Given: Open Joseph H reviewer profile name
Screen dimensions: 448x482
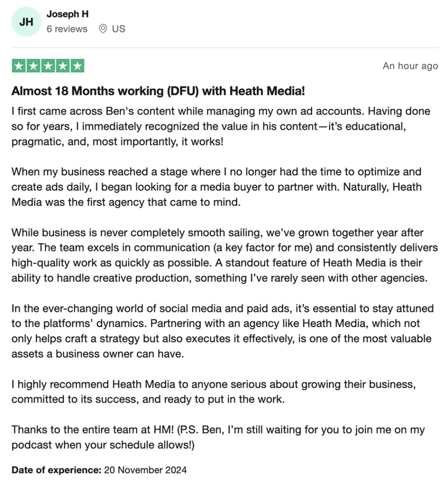Looking at the screenshot, I should pos(68,14).
